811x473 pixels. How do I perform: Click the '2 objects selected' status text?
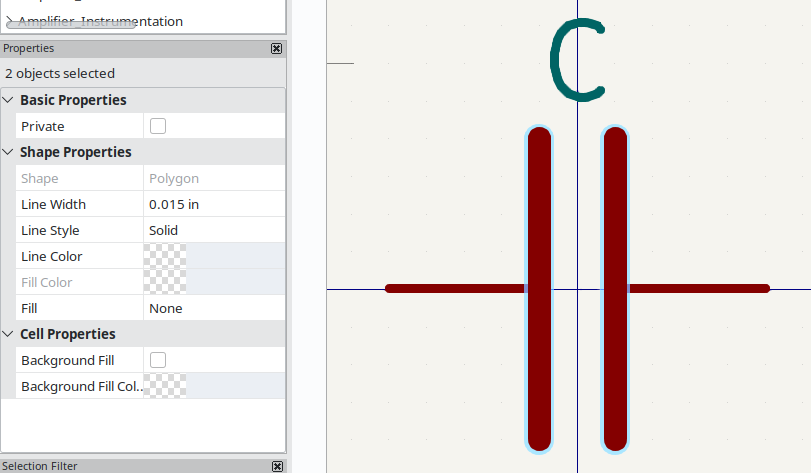click(x=60, y=73)
